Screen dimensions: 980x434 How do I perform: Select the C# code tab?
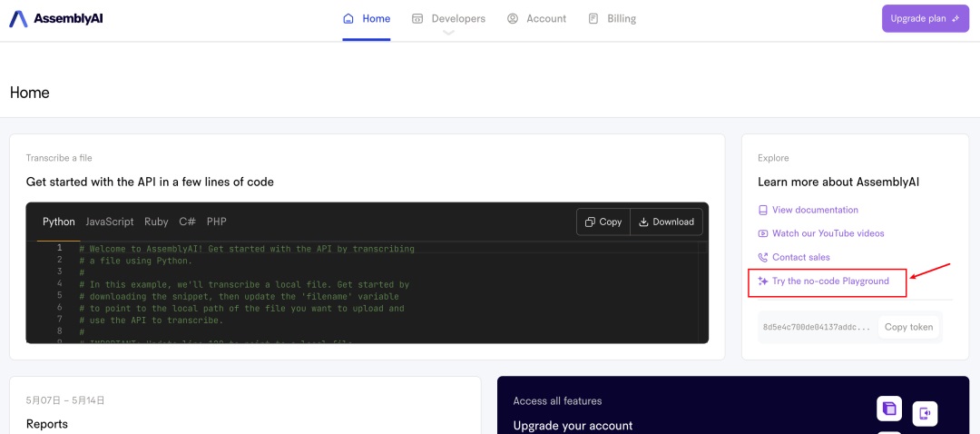(188, 222)
